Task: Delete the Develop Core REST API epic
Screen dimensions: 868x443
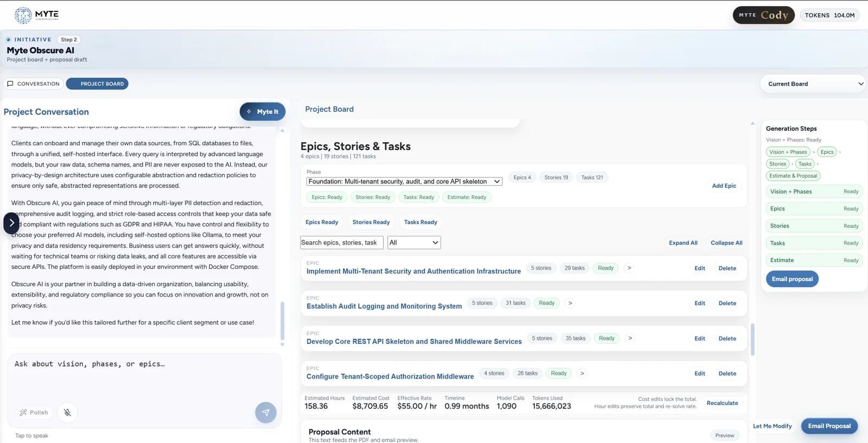Action: point(727,339)
